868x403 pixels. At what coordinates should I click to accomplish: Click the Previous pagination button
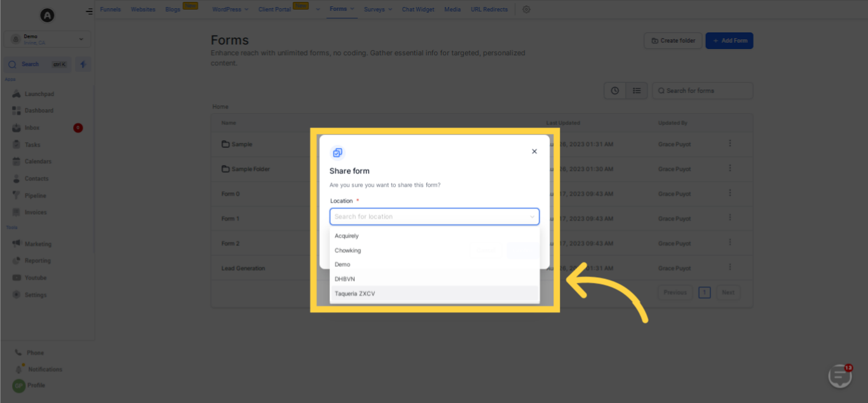click(675, 292)
